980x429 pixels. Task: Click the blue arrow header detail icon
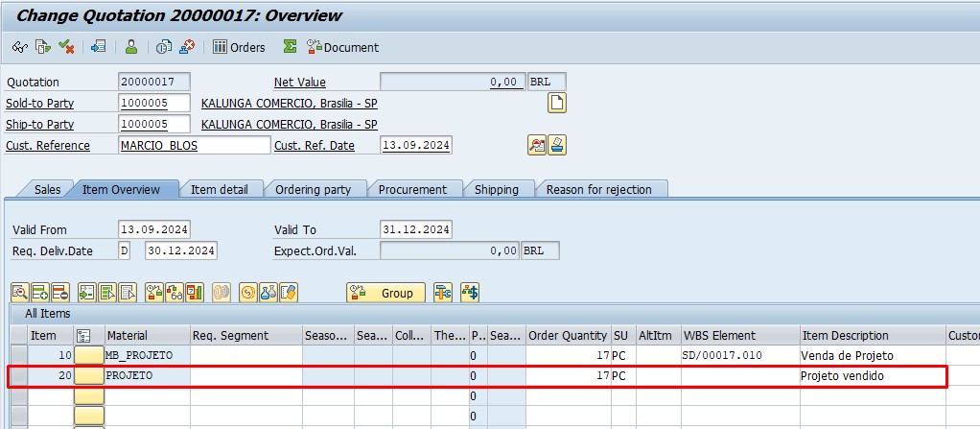98,47
